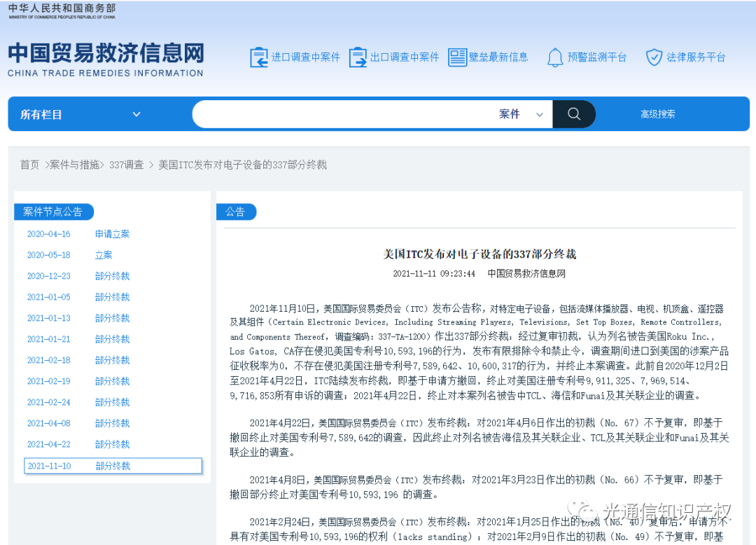Open 法律服务平台 nav link text

[x=696, y=57]
